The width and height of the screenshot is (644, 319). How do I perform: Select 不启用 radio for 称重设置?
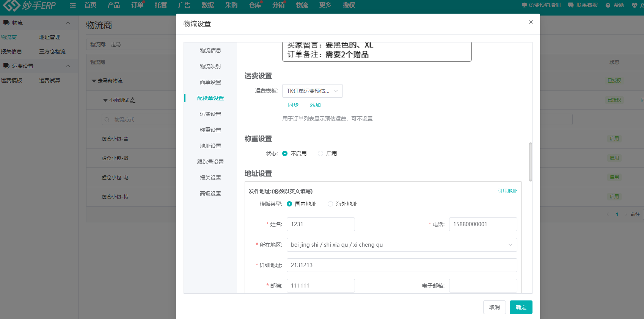[x=285, y=153]
